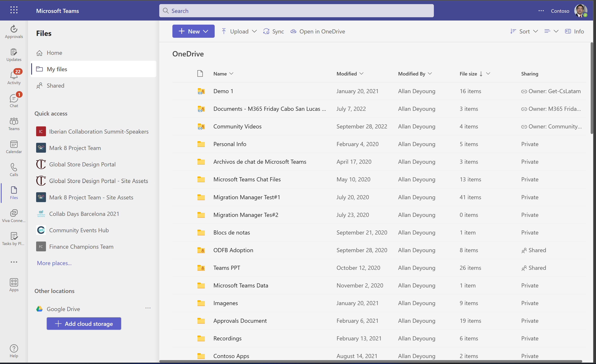
Task: Open the Upload dropdown menu
Action: coord(239,31)
